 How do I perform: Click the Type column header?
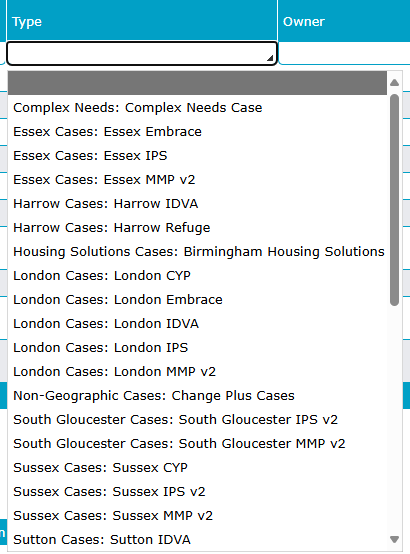tap(142, 21)
